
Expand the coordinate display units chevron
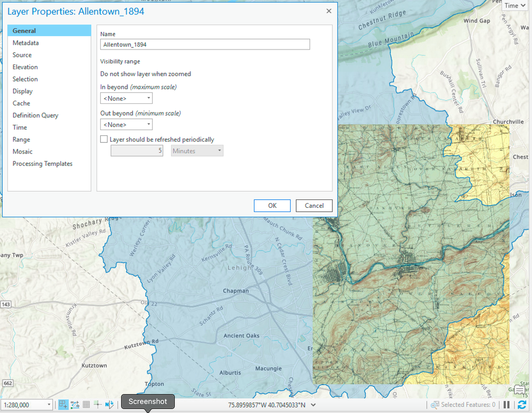coord(313,405)
